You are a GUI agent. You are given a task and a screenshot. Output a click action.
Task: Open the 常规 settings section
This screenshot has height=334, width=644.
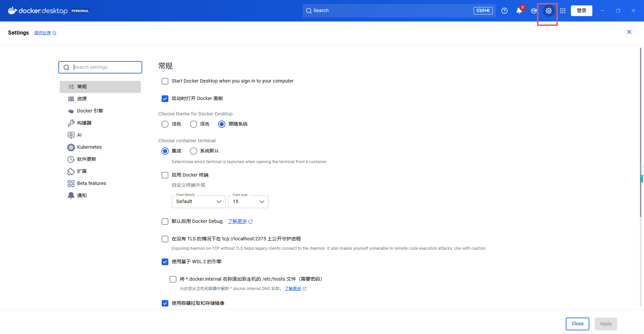(x=100, y=87)
